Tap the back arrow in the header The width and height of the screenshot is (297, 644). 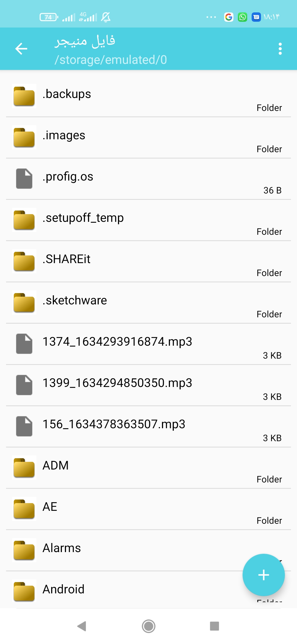coord(21,49)
